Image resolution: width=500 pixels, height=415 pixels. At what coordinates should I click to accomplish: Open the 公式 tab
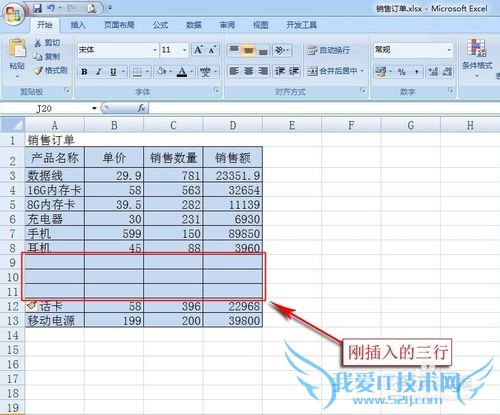tap(160, 25)
